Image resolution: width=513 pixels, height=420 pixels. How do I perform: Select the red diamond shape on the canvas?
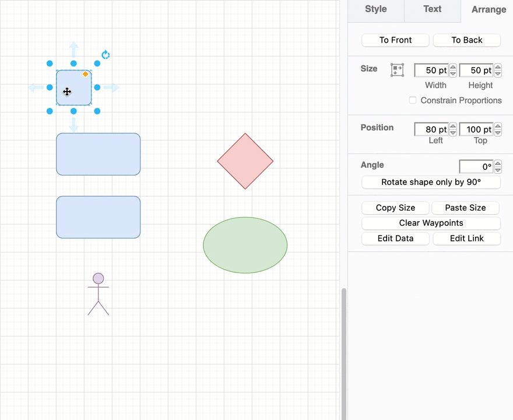point(245,161)
